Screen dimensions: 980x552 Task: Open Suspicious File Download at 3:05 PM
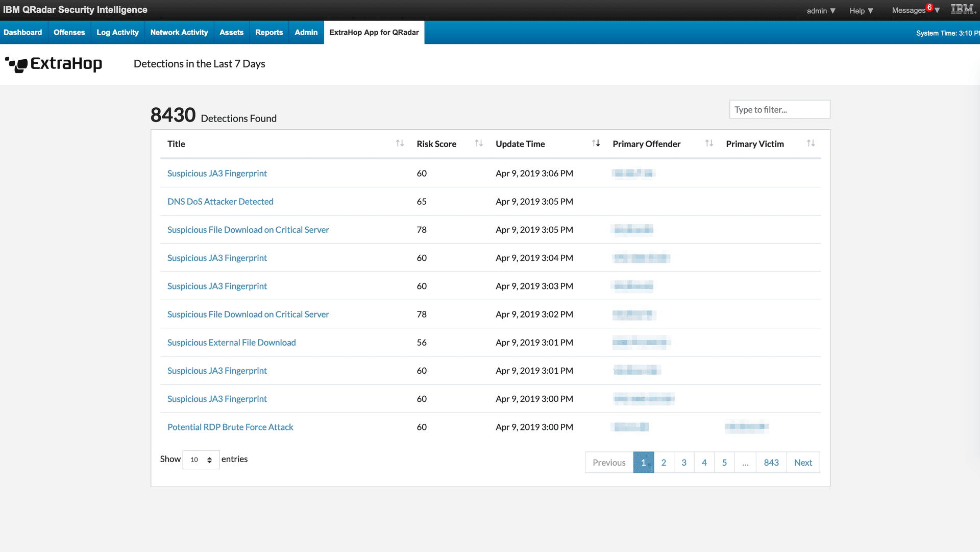248,230
